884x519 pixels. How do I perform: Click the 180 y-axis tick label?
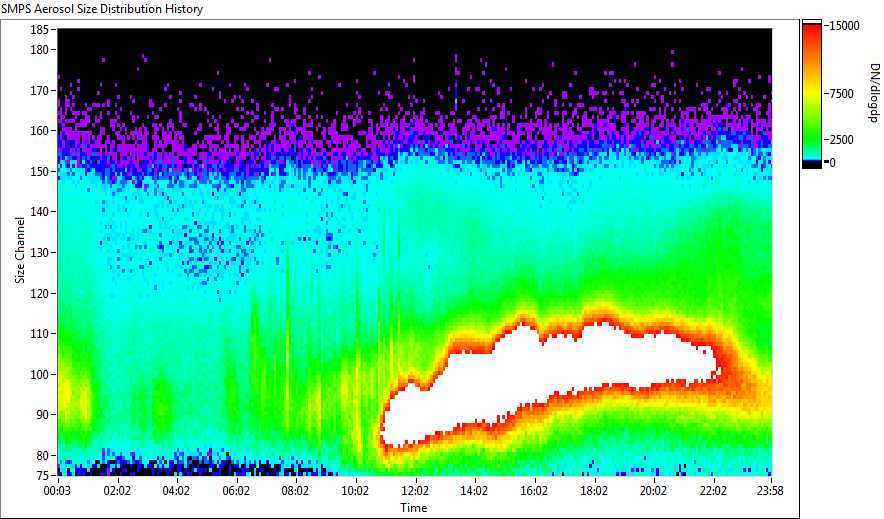pyautogui.click(x=39, y=50)
